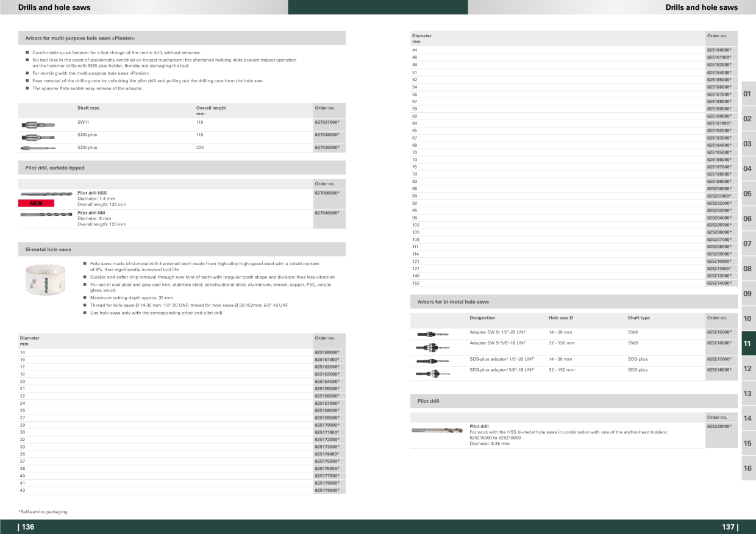Click the 118 mm SDS-plus arbor image
This screenshot has width=756, height=534.
(x=37, y=137)
